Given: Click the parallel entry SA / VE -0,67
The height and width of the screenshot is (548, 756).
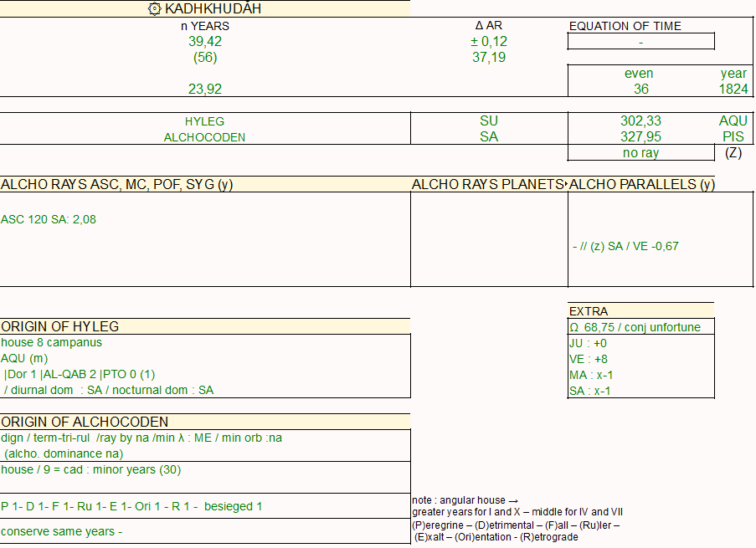Looking at the screenshot, I should tap(625, 246).
